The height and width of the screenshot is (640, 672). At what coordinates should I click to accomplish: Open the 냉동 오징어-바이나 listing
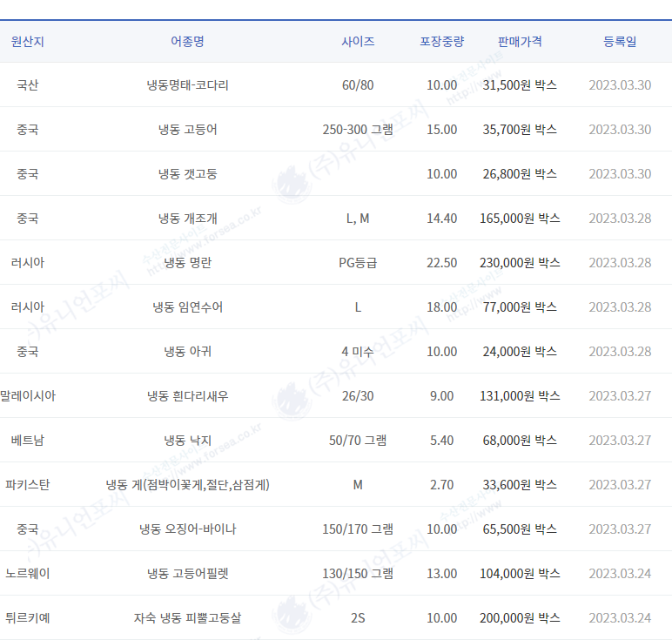coord(187,529)
